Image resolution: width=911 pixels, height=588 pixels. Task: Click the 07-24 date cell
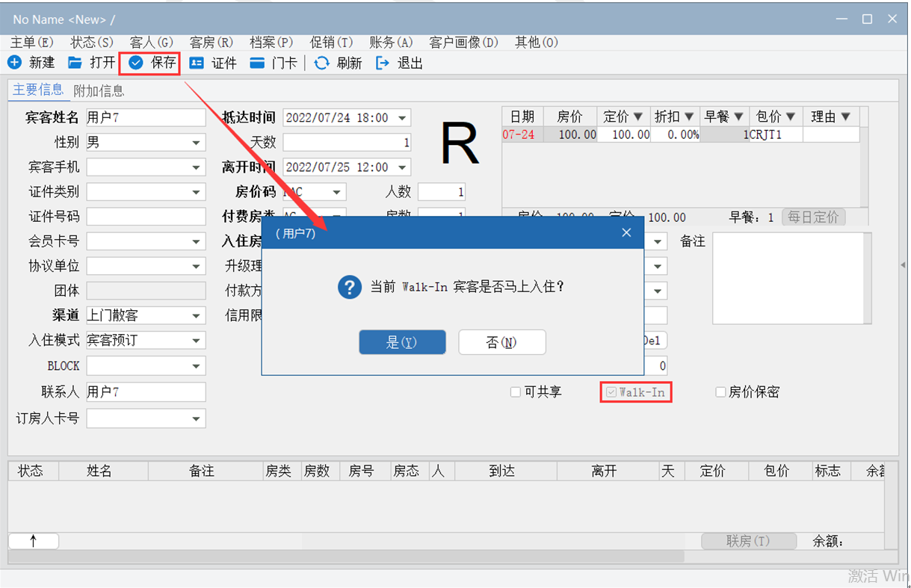tap(522, 134)
